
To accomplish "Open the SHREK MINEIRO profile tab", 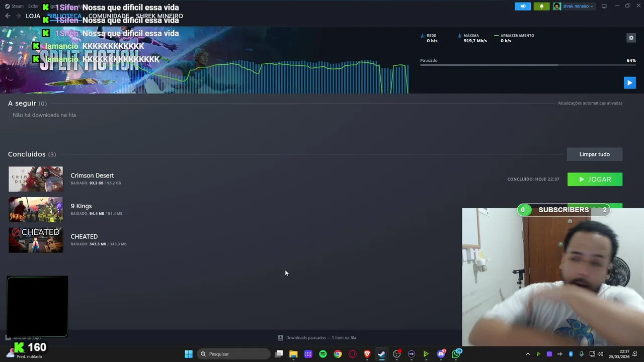I will [159, 16].
